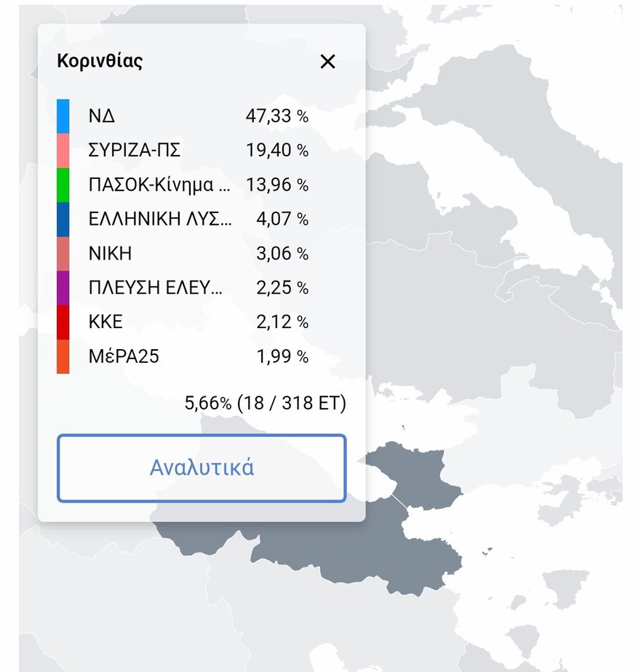The image size is (641, 672).
Task: Click the truncated ΠΑΣΟΚ-Κίνημα party label
Action: (159, 185)
